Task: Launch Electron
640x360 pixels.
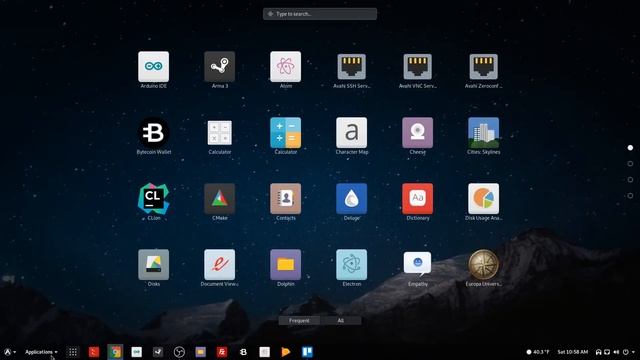Action: (351, 264)
